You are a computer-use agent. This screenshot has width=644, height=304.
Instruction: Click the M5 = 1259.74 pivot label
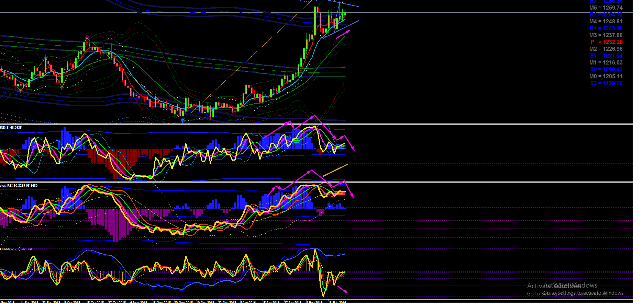pos(606,8)
